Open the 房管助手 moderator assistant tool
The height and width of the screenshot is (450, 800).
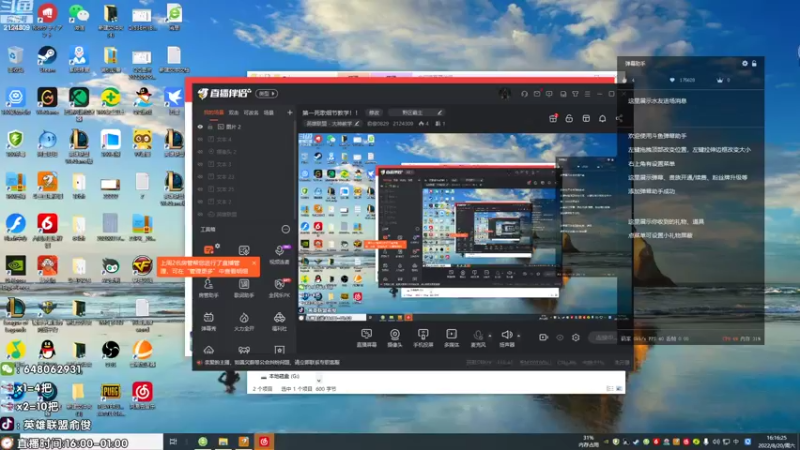pyautogui.click(x=208, y=288)
